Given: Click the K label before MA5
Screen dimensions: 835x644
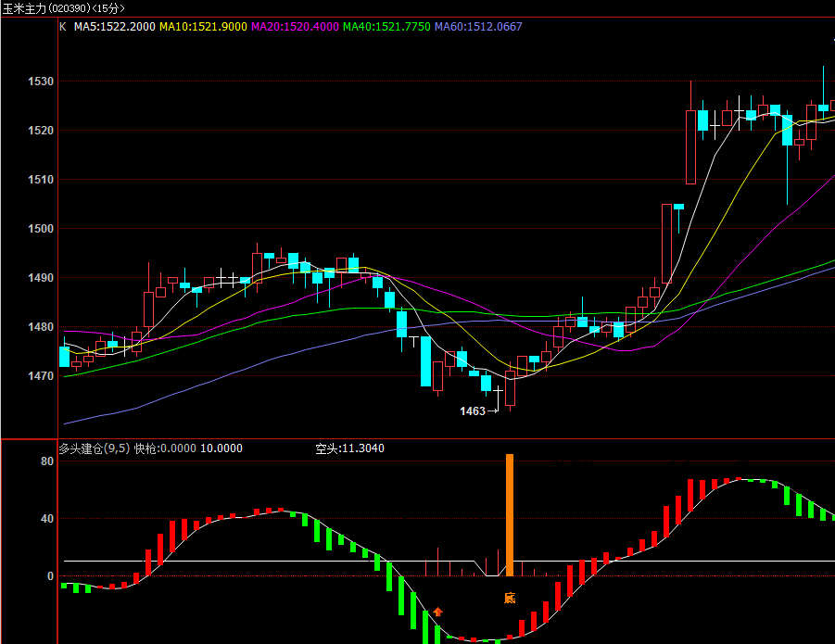Looking at the screenshot, I should tap(63, 27).
